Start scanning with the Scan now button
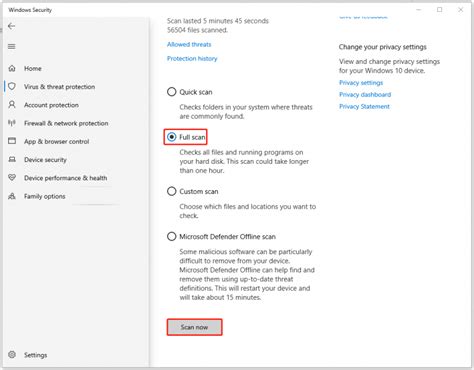The height and width of the screenshot is (370, 474). coord(194,327)
